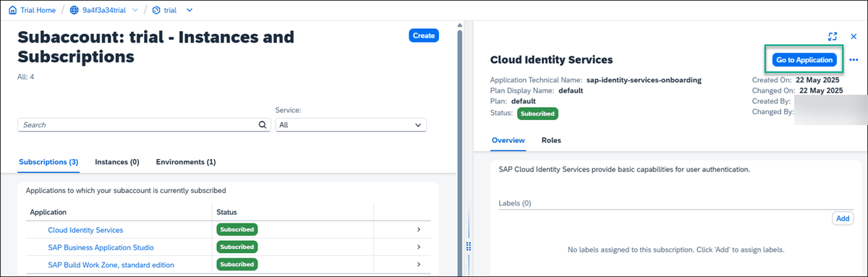Click the Subscribed badge for Cloud Identity Services row
The height and width of the screenshot is (277, 868).
pos(237,229)
